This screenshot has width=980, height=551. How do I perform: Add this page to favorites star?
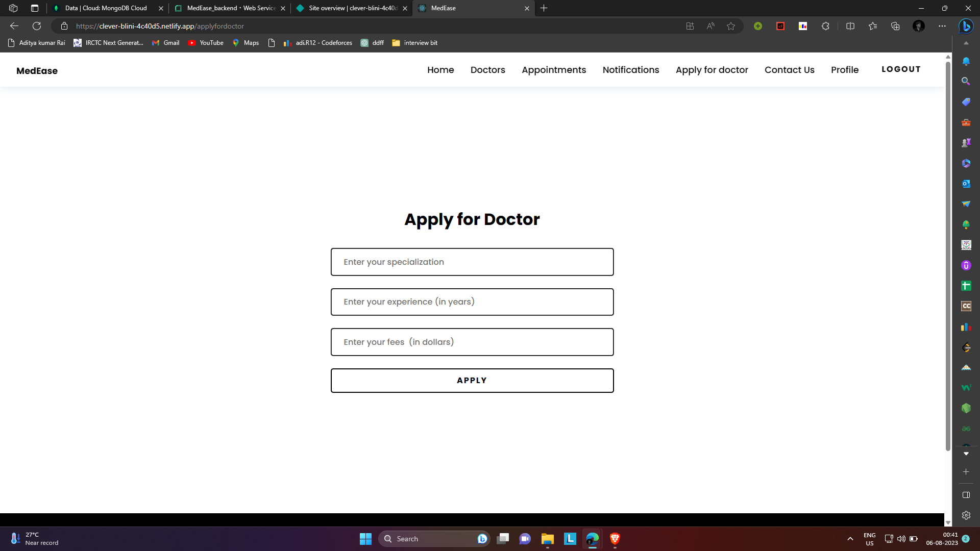(x=731, y=26)
